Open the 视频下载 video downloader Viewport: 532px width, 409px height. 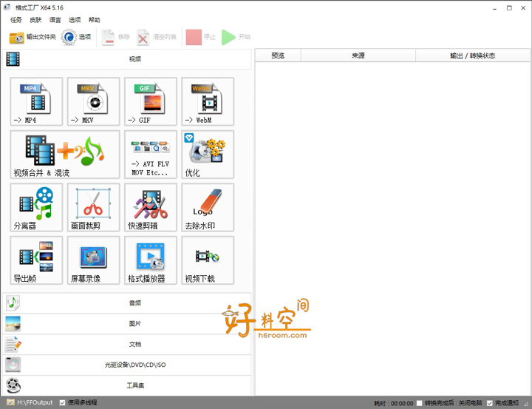(x=208, y=260)
